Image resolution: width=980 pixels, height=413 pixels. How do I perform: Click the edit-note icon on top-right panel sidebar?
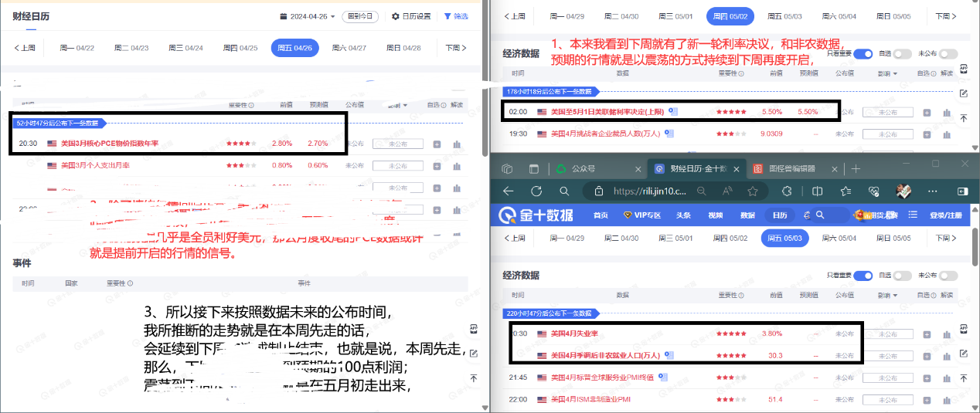coord(964,93)
